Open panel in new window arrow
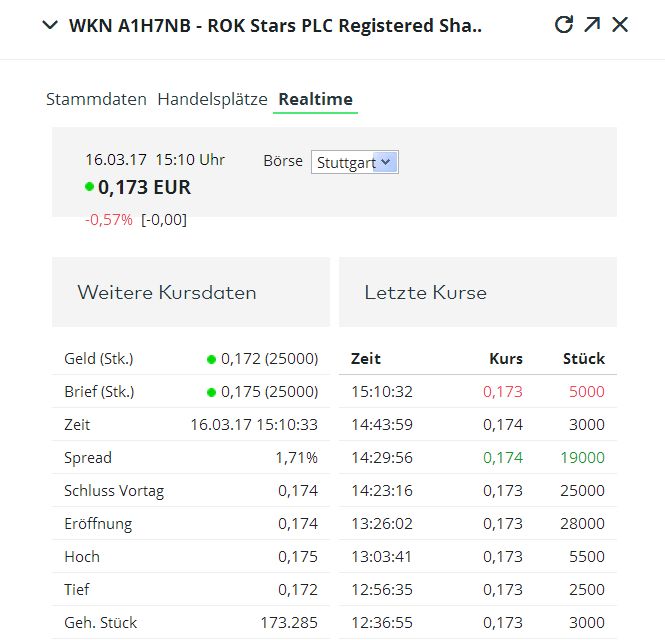This screenshot has height=640, width=665. click(x=592, y=25)
